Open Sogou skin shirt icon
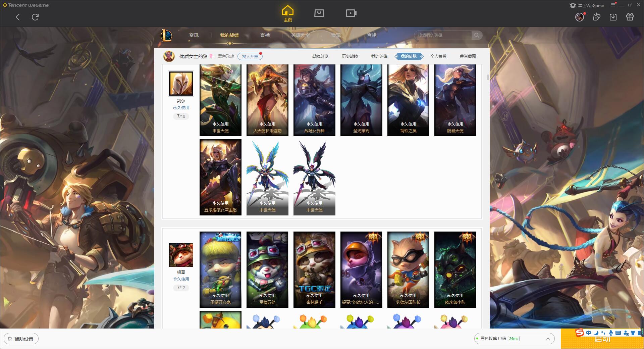This screenshot has height=349, width=644. coord(633,333)
